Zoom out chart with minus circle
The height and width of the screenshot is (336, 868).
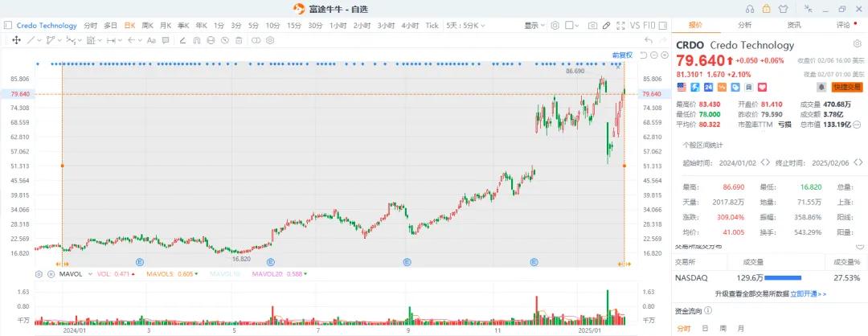point(653,55)
